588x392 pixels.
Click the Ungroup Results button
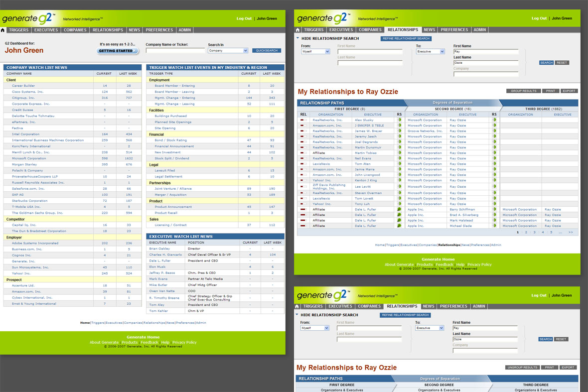tap(522, 368)
